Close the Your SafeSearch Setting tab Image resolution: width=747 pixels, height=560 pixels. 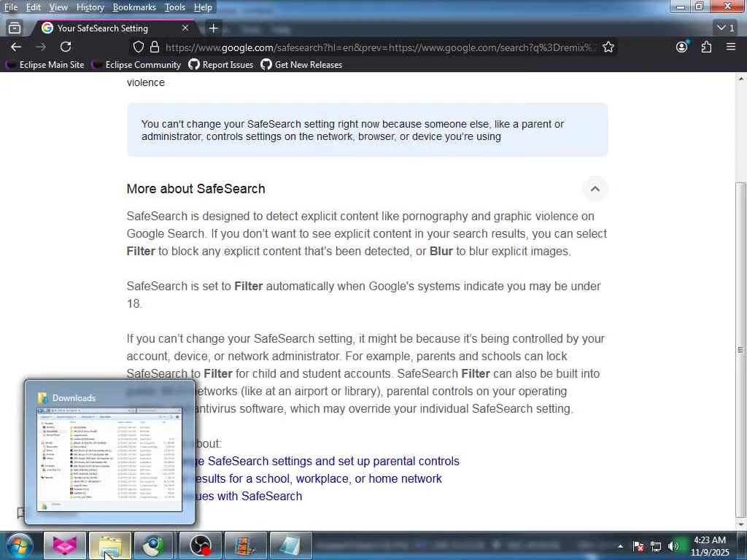[x=185, y=28]
